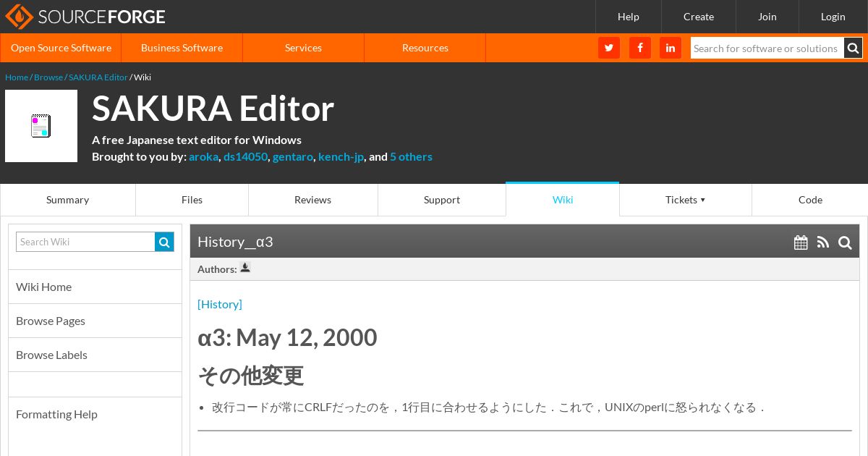Image resolution: width=868 pixels, height=456 pixels.
Task: Open the Summary tab
Action: [x=68, y=200]
